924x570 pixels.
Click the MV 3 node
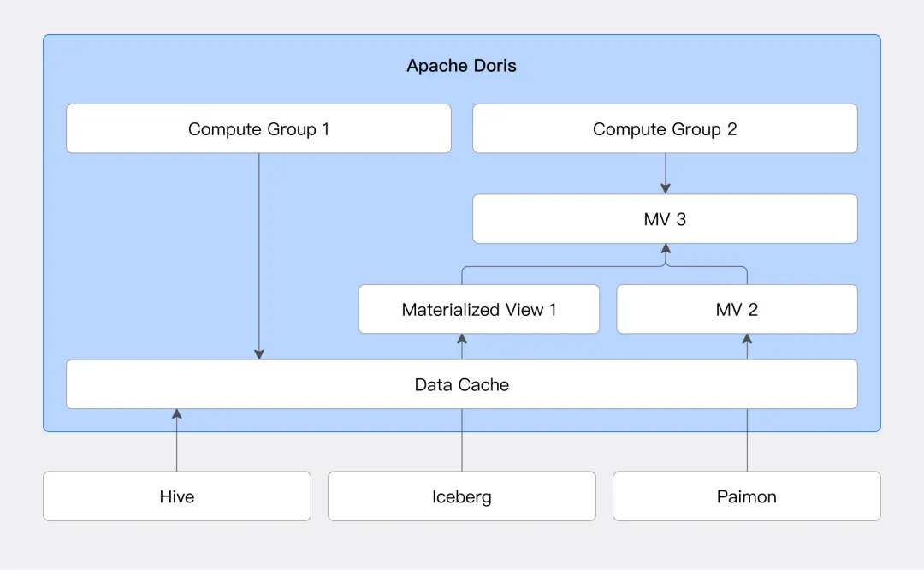click(x=665, y=219)
